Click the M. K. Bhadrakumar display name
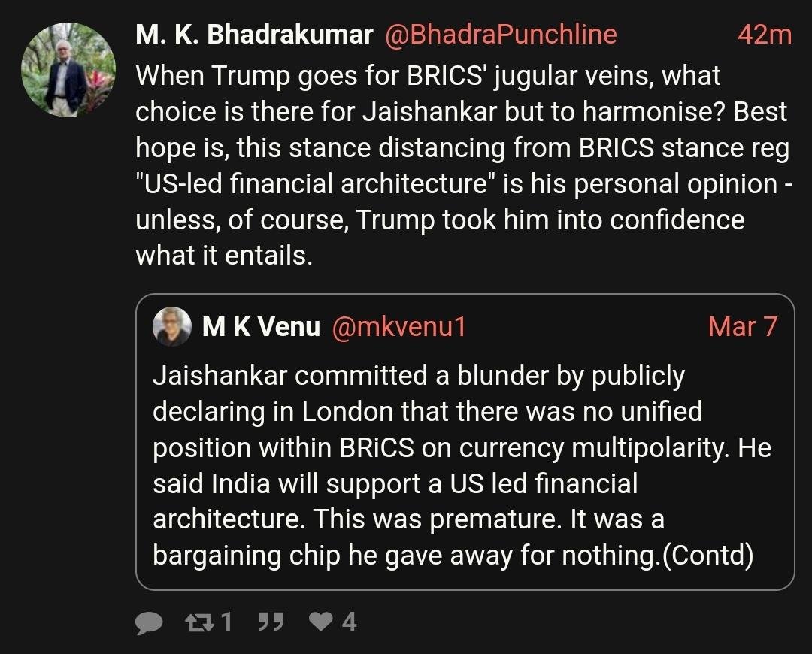This screenshot has height=654, width=812. tap(254, 35)
